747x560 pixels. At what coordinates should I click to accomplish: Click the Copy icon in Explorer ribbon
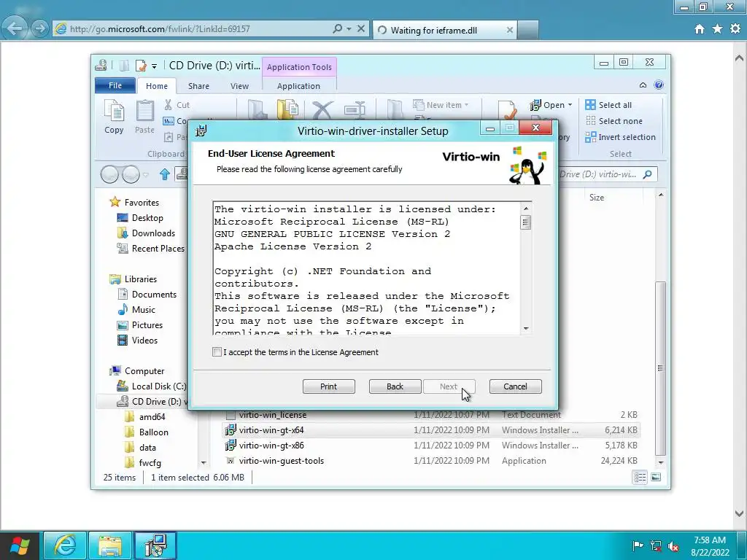(x=114, y=117)
